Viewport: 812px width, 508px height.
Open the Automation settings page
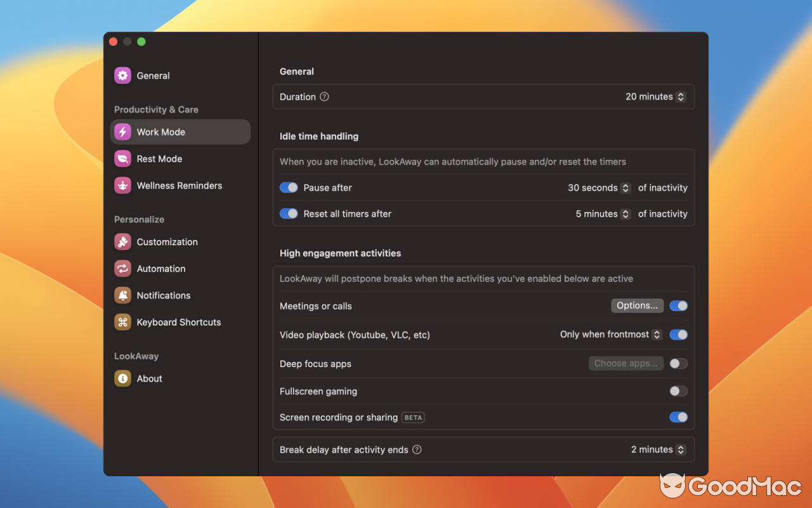tap(160, 268)
